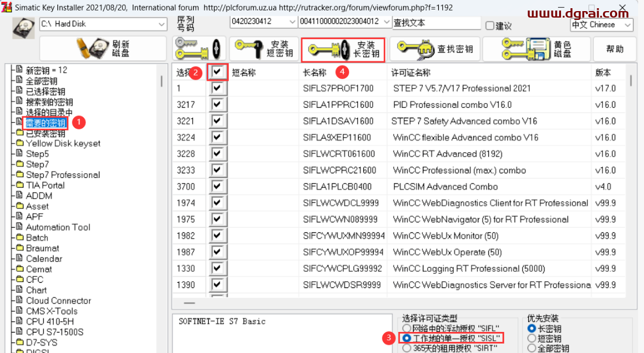Viewport: 644px width, 353px height.
Task: Uncheck the SIFLS7PROF1700 row checkbox
Action: pos(218,88)
